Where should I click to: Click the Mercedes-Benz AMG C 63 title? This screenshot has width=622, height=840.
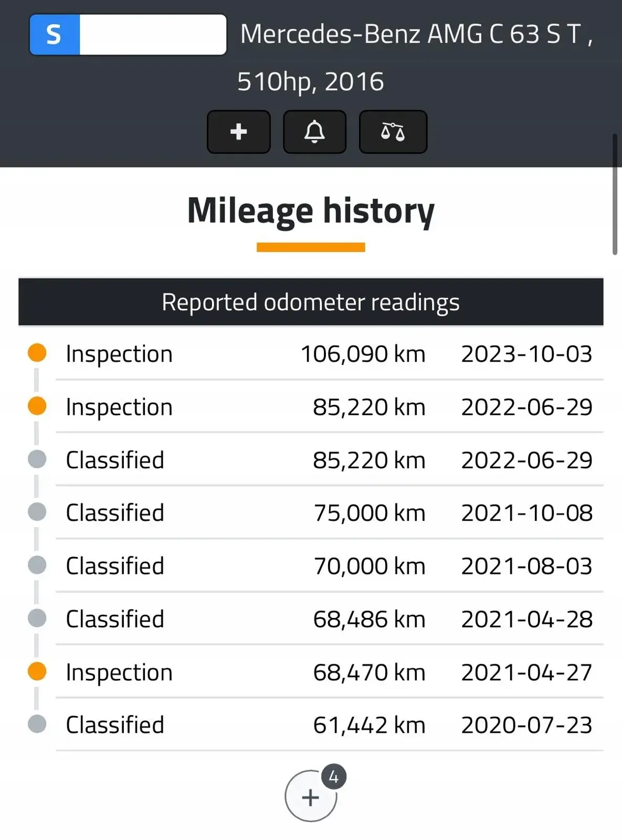(416, 58)
